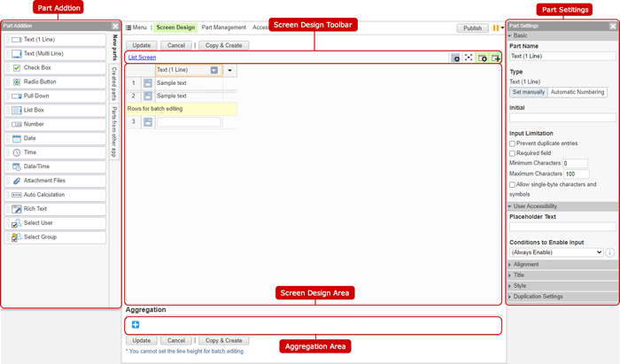Open the Menu item
Image resolution: width=620 pixels, height=364 pixels.
[136, 27]
